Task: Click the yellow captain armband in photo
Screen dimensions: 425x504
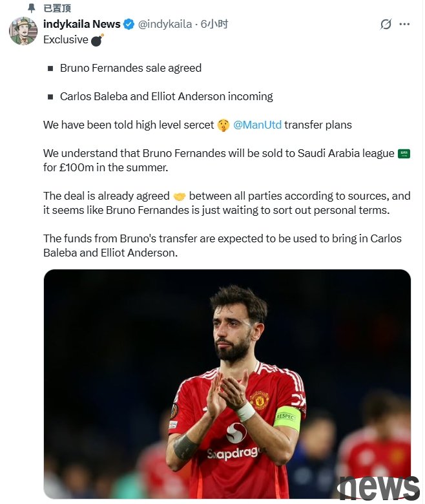Action: [x=287, y=418]
